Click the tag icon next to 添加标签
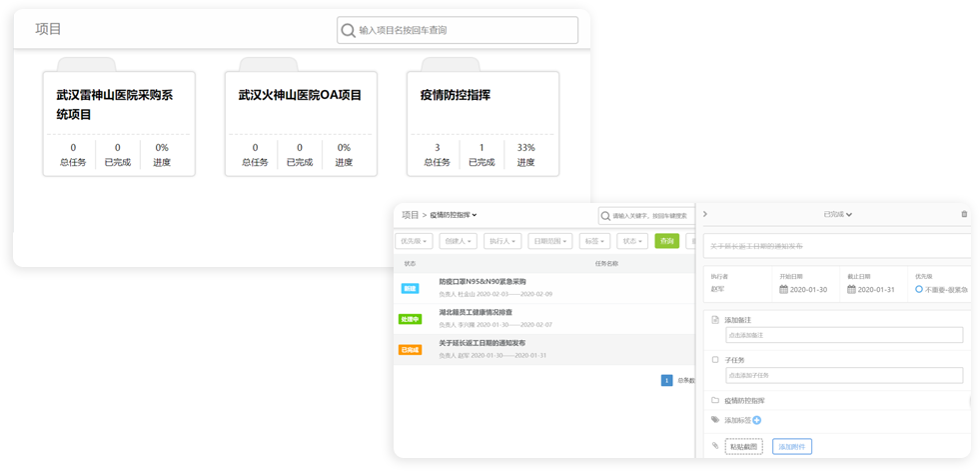Image resolution: width=980 pixels, height=471 pixels. (715, 420)
